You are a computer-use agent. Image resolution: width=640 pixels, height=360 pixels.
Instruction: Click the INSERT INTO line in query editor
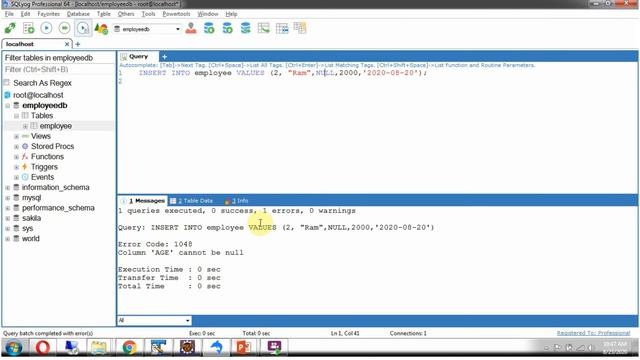[x=282, y=73]
